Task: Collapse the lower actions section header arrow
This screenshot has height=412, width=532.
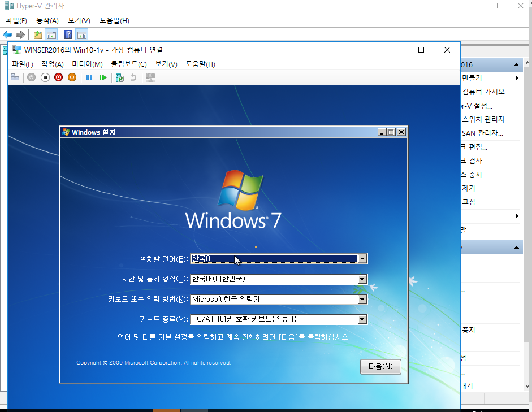Action: (516, 247)
